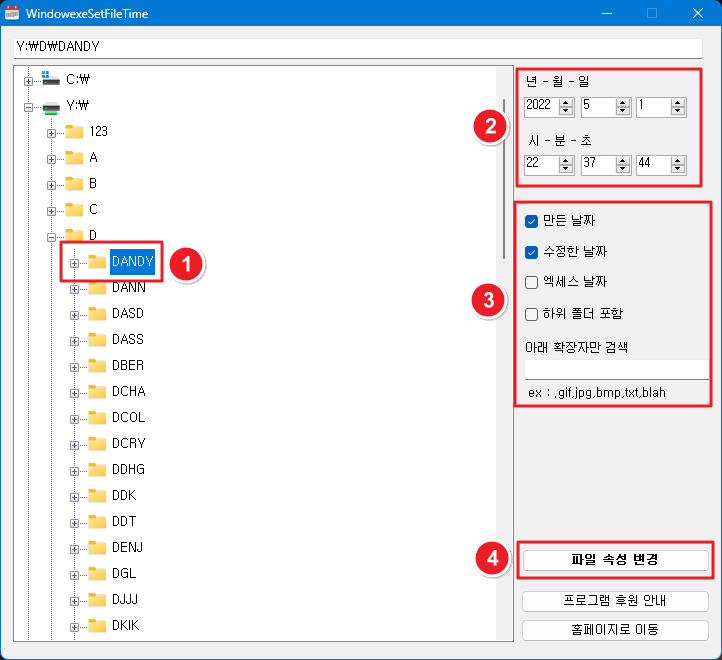This screenshot has width=722, height=660.
Task: Uncheck the 만든 날짜 checkbox
Action: tap(532, 220)
